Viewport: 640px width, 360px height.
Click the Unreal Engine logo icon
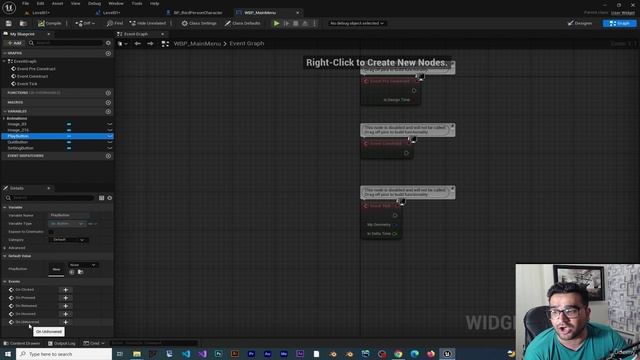(x=9, y=7)
